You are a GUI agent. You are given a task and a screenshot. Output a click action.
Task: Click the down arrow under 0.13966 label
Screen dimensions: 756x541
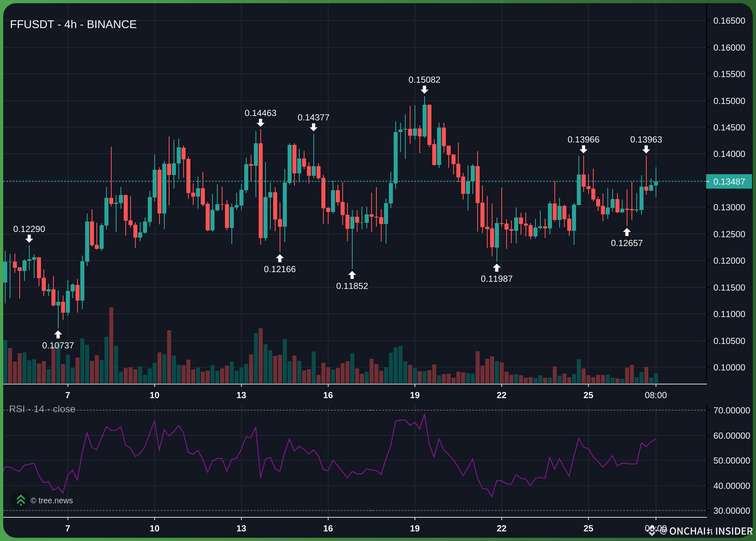coord(583,150)
